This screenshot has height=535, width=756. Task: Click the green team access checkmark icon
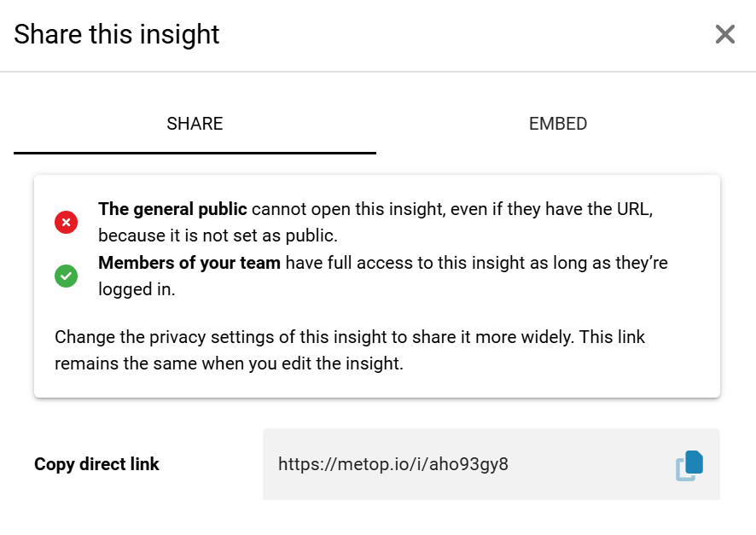67,276
